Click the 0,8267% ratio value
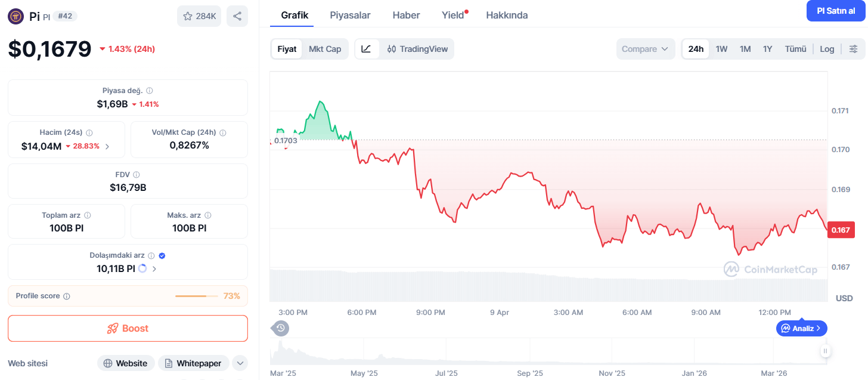This screenshot has width=868, height=380. pyautogui.click(x=189, y=145)
